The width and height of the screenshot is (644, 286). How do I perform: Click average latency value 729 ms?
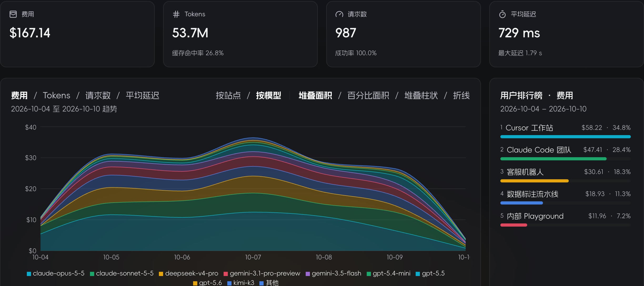[x=519, y=33]
